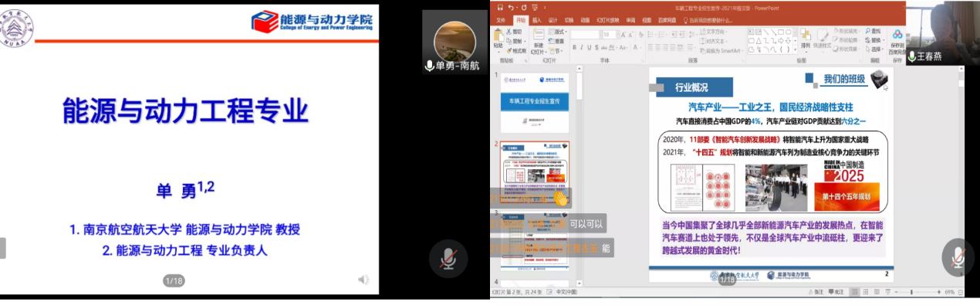The width and height of the screenshot is (980, 306).
Task: Click New Slide (新建幻灯片) icon
Action: click(x=538, y=41)
